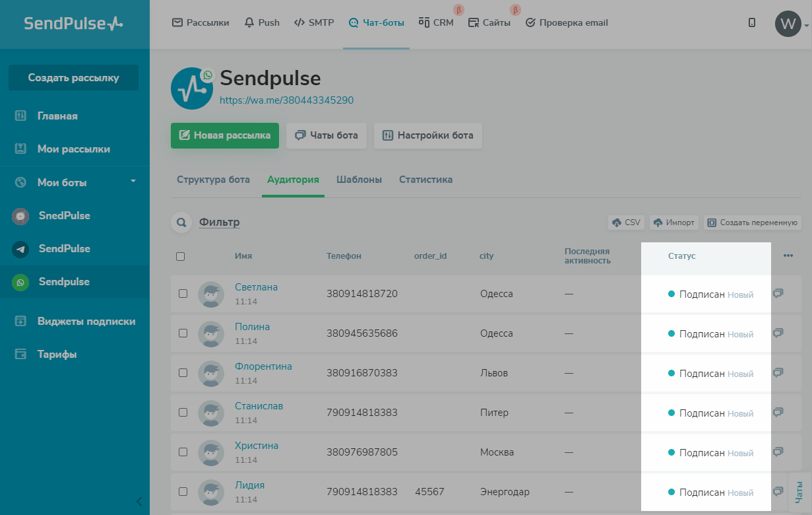Image resolution: width=812 pixels, height=515 pixels.
Task: Open chat with Лидия via chat icon
Action: pos(778,492)
